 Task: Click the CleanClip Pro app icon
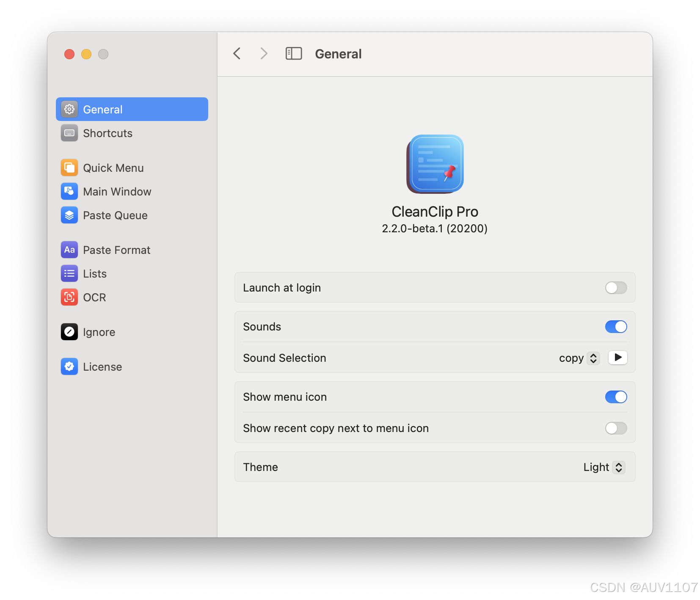pos(435,164)
